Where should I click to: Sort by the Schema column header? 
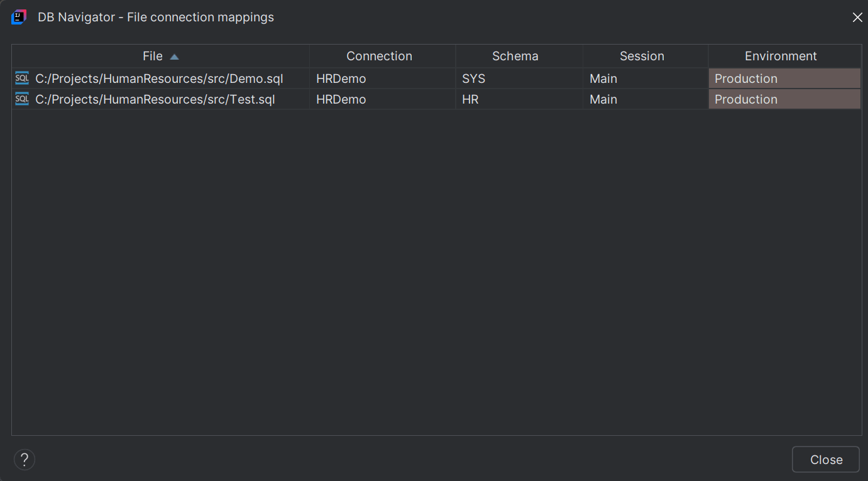[516, 56]
